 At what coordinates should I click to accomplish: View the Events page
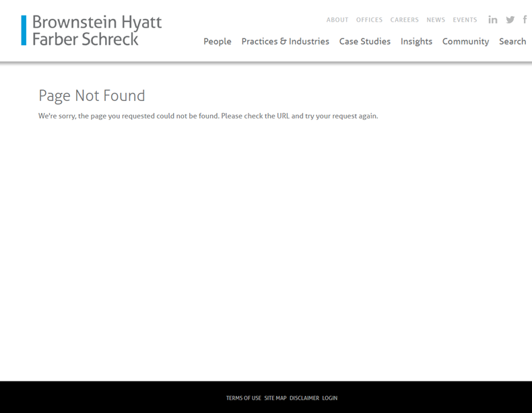(x=465, y=20)
